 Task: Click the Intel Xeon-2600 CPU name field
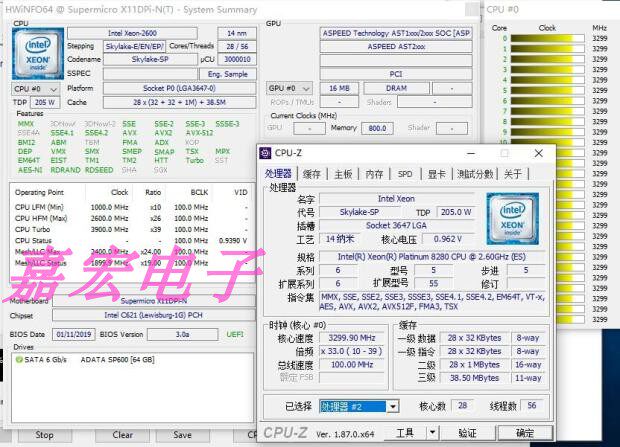(x=132, y=33)
